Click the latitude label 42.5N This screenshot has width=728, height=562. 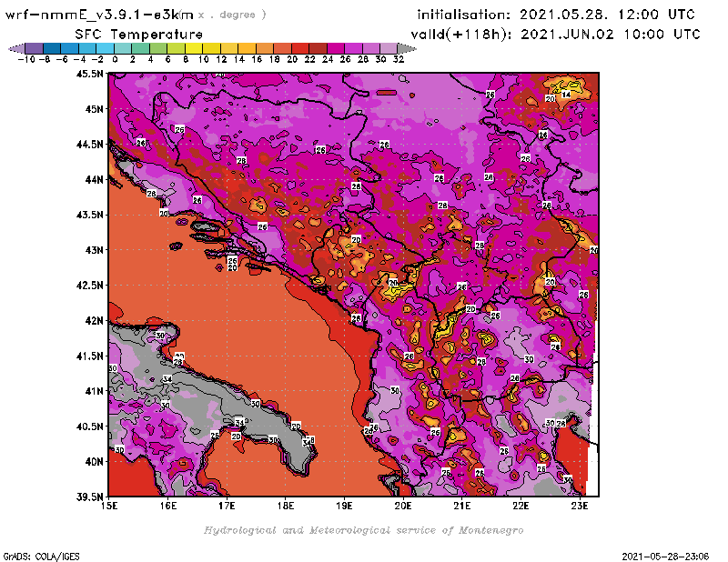coord(90,286)
